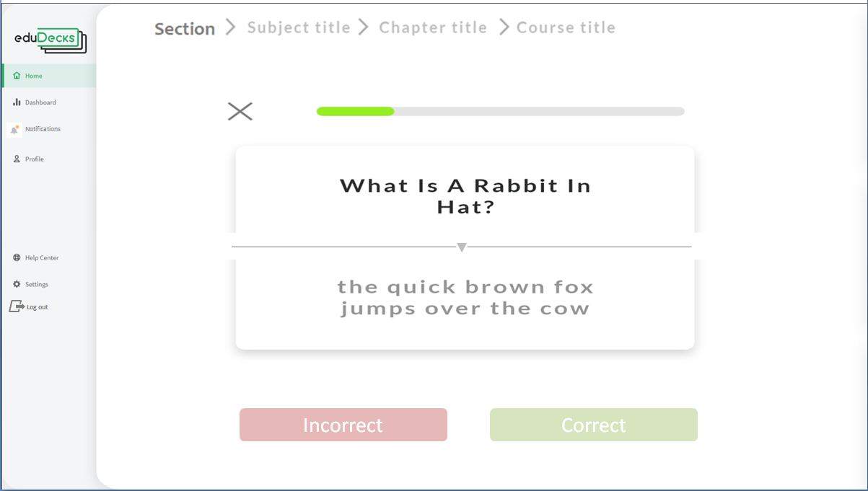
Task: Click the chevron before Course title
Action: click(x=504, y=27)
